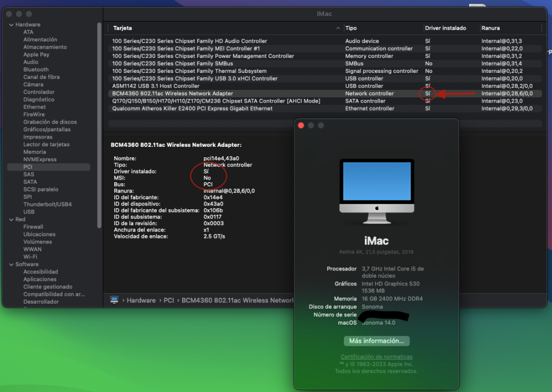
Task: Select Chipset Family SMBus row
Action: [325, 63]
